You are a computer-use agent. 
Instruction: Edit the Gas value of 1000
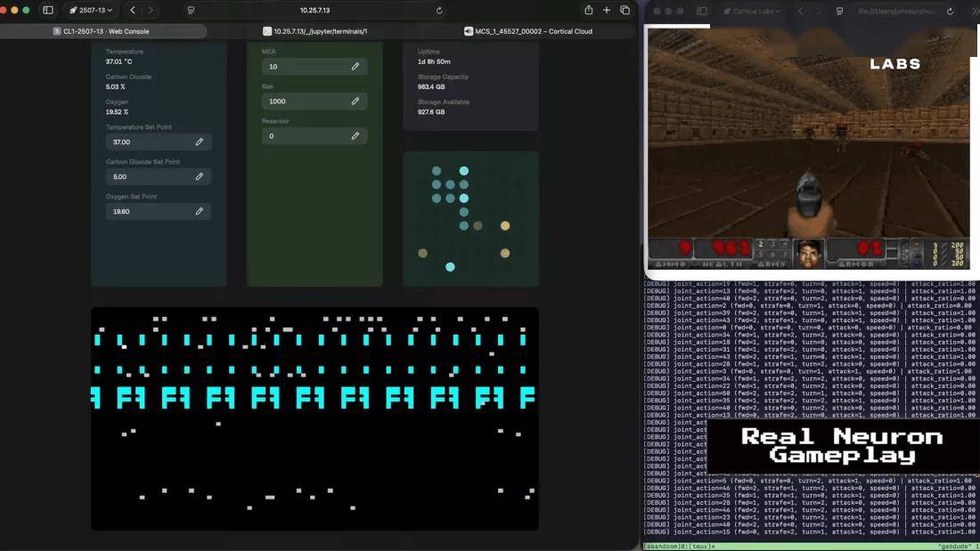(x=355, y=101)
